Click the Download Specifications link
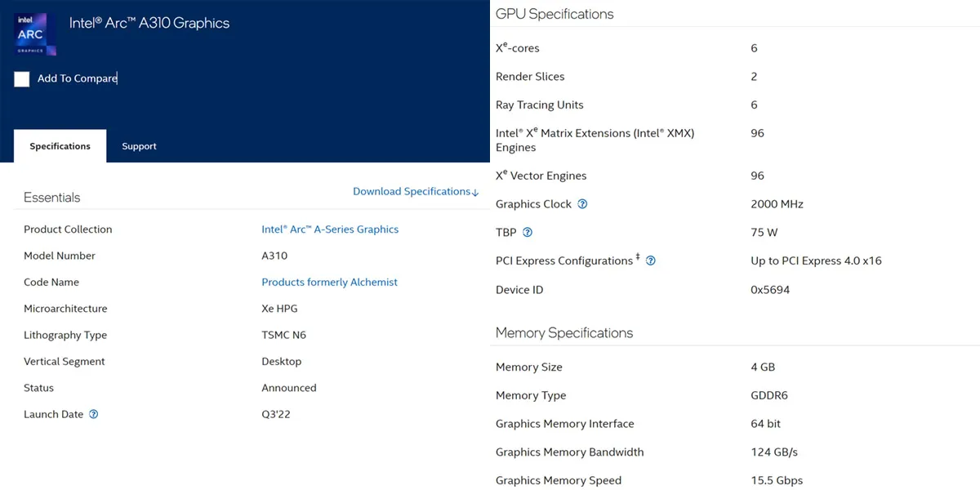Screen dimensions: 980x490 pyautogui.click(x=416, y=191)
